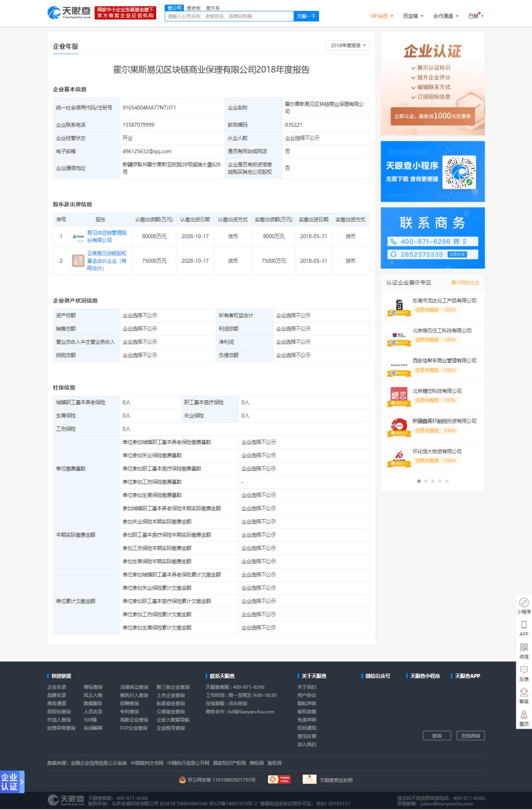Click the 云南易见 shareholder logo
Viewport: 532px width, 810px height.
click(x=78, y=261)
